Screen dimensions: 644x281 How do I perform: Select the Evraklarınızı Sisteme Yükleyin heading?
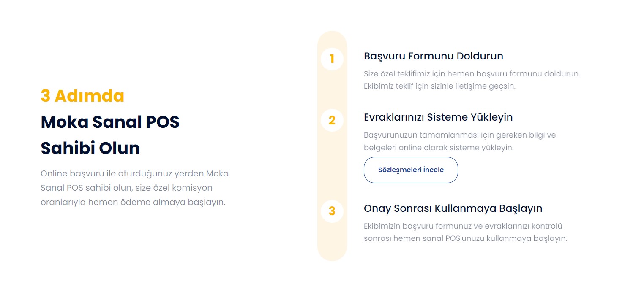coord(438,117)
